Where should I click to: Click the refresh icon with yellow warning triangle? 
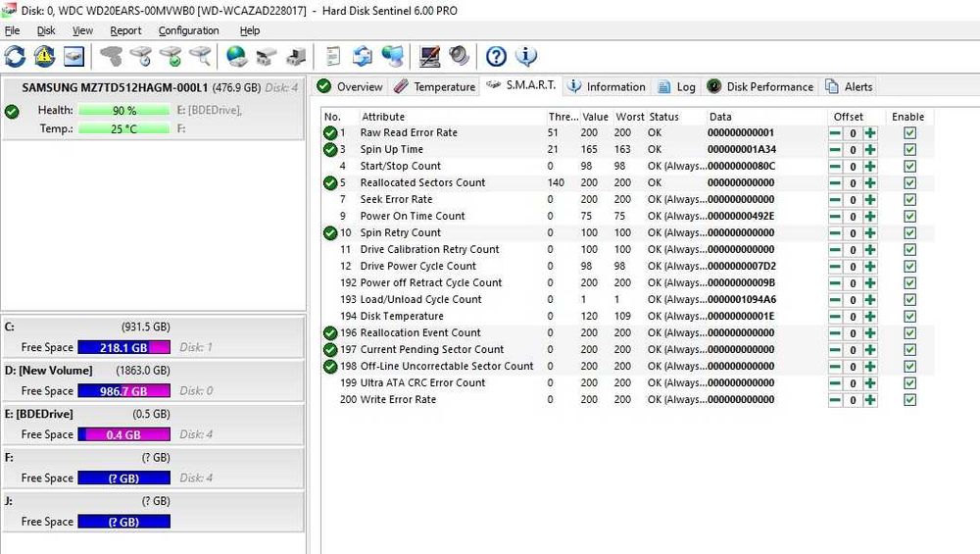pos(44,56)
